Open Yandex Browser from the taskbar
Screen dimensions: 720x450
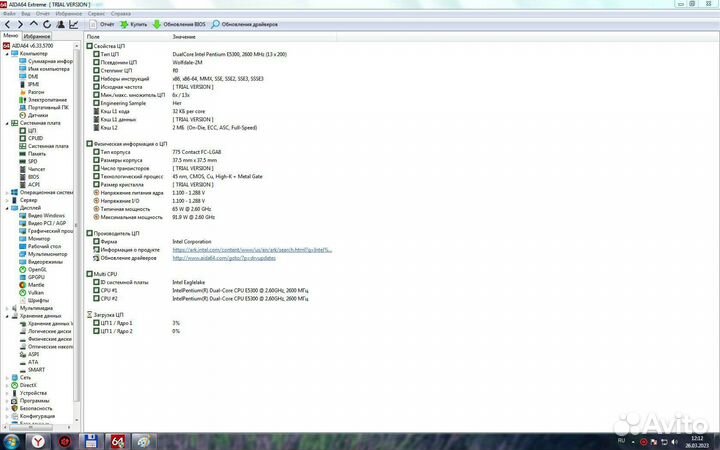(39, 441)
